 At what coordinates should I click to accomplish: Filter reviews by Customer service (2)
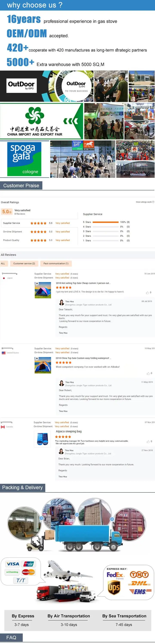24,263
